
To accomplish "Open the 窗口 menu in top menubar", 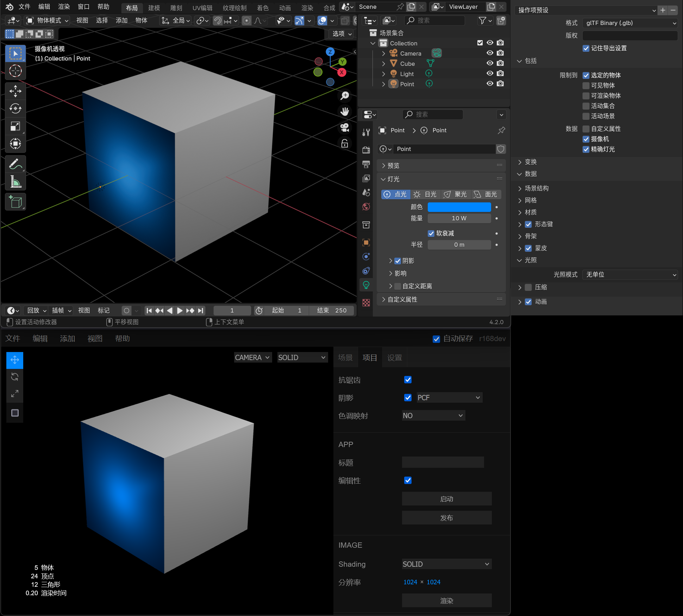I will pyautogui.click(x=79, y=7).
